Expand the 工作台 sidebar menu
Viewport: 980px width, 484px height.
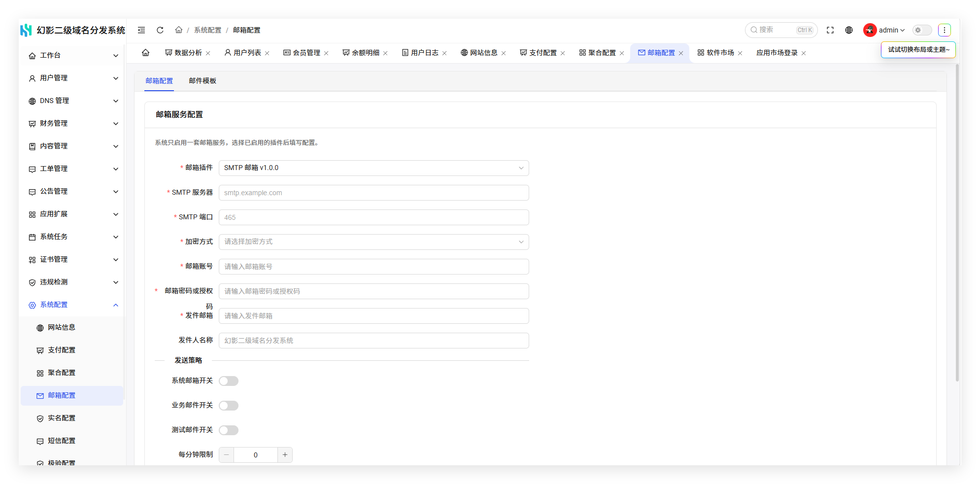point(73,56)
